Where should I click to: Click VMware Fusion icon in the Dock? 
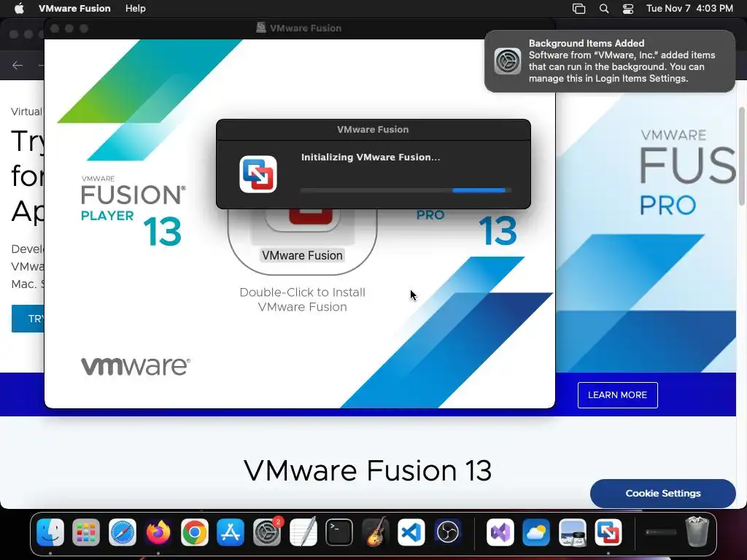(608, 532)
